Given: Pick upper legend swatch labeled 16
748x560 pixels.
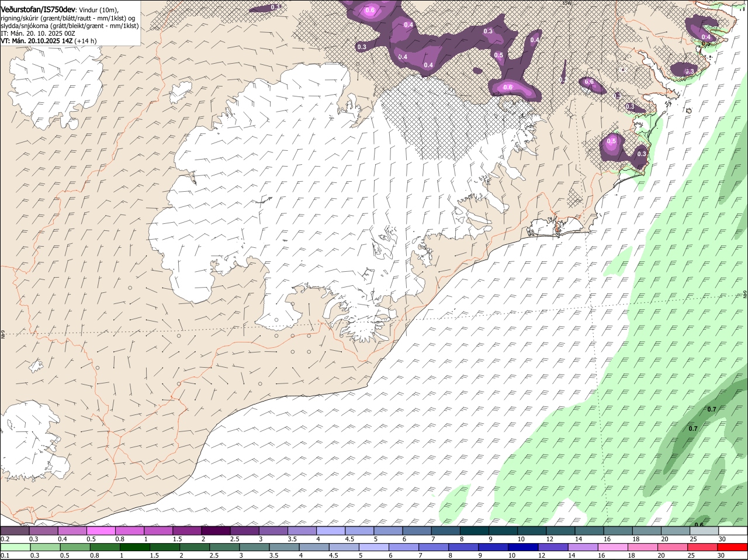Looking at the screenshot, I should (x=618, y=531).
